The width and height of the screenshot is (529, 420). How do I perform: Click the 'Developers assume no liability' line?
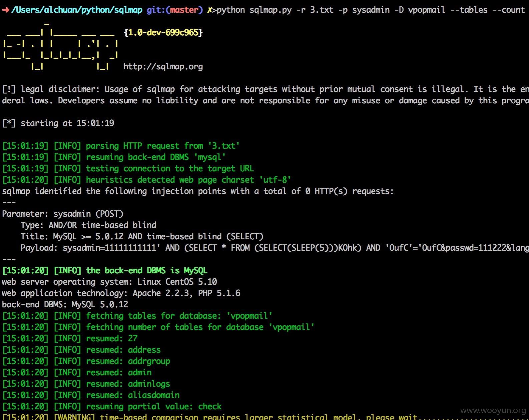point(266,101)
